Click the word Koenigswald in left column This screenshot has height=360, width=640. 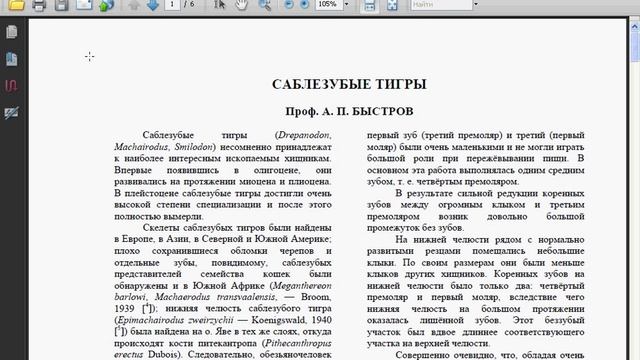click(278, 320)
